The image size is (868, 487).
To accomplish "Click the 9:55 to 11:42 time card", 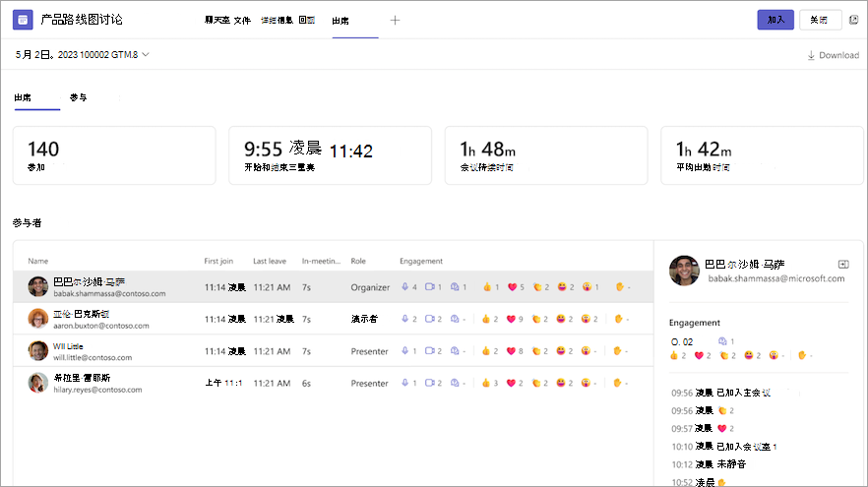I will (330, 155).
